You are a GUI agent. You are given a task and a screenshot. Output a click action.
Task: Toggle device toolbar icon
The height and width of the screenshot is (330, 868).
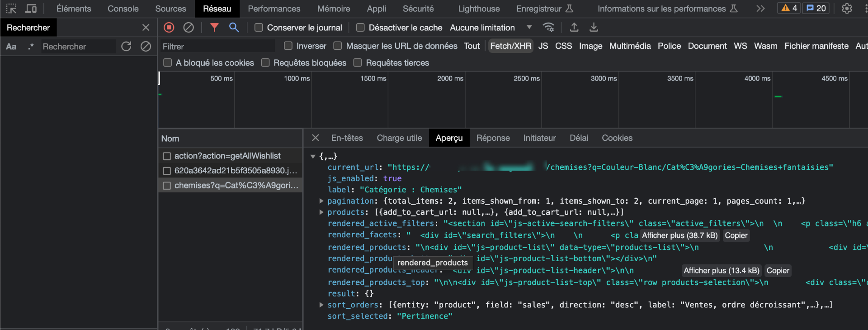click(x=31, y=9)
